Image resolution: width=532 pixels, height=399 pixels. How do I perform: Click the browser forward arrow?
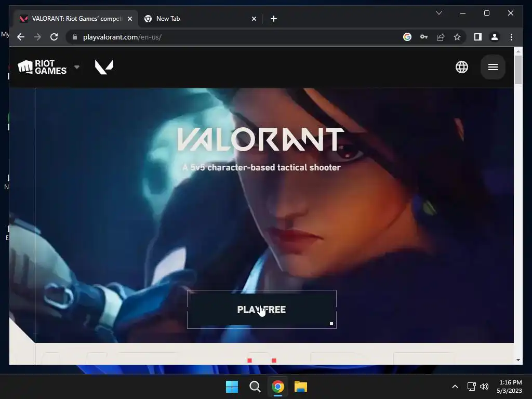point(37,37)
